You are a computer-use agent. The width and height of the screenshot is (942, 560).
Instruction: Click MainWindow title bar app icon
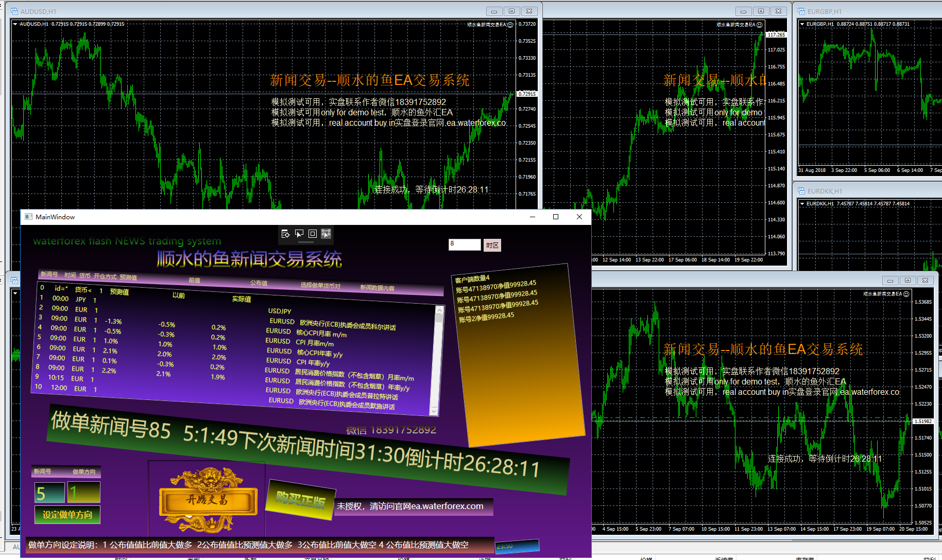coord(29,217)
